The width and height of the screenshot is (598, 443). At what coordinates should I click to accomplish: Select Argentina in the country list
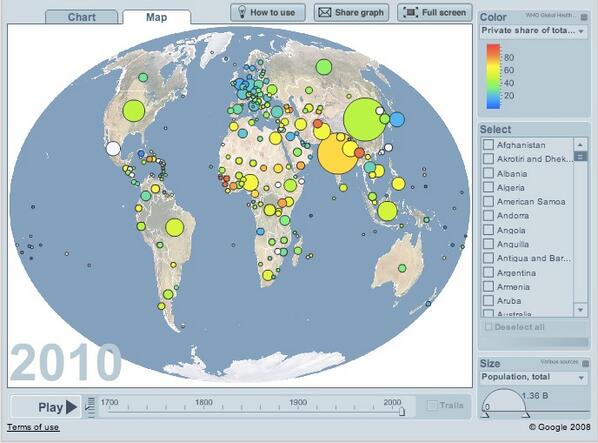[516, 273]
